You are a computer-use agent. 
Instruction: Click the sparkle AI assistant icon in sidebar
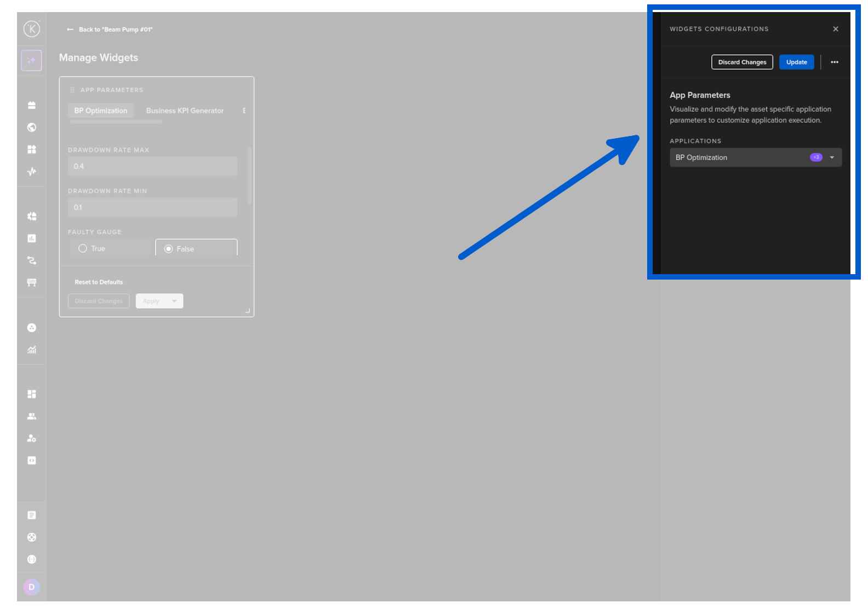click(31, 60)
